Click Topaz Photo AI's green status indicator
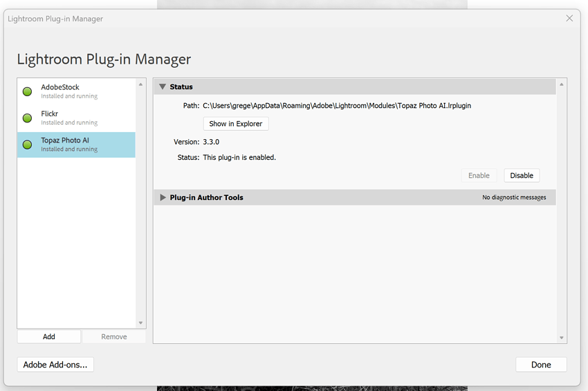The width and height of the screenshot is (588, 391). pos(28,145)
